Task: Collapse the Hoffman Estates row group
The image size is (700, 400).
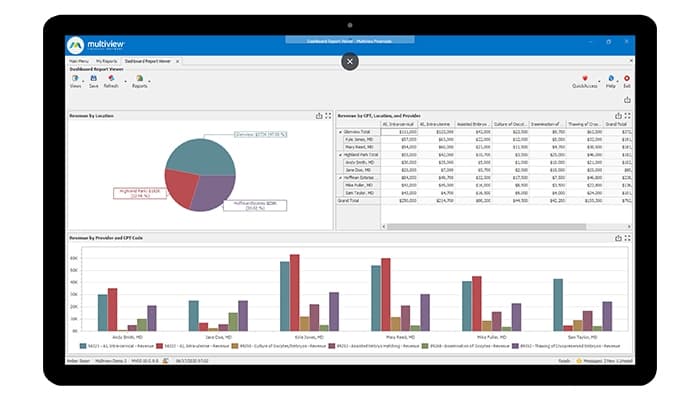Action: click(x=342, y=178)
